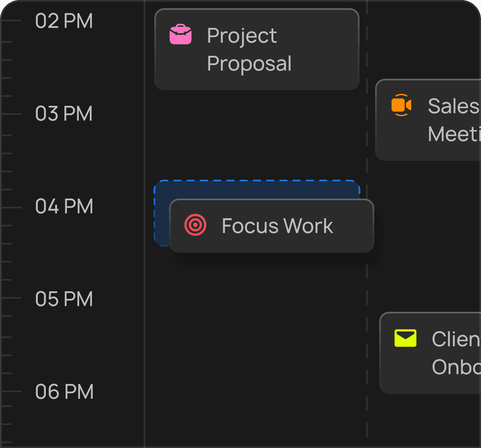Image resolution: width=481 pixels, height=448 pixels.
Task: Click the 05 PM time label
Action: [x=64, y=299]
